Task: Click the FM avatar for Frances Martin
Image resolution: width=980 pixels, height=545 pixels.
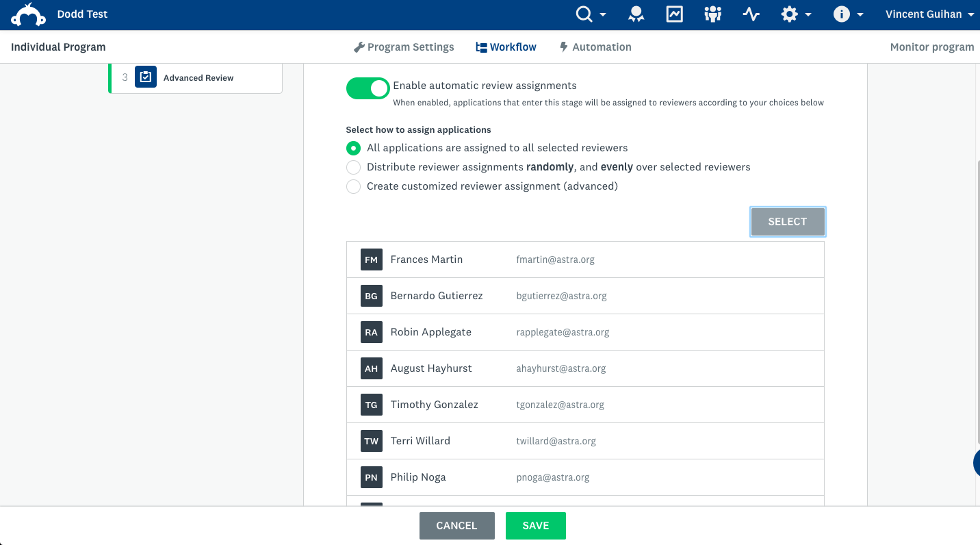Action: coord(371,259)
